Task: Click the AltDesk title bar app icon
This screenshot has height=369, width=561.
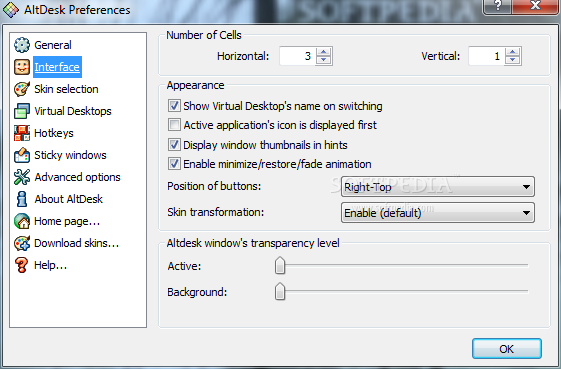Action: pyautogui.click(x=11, y=10)
